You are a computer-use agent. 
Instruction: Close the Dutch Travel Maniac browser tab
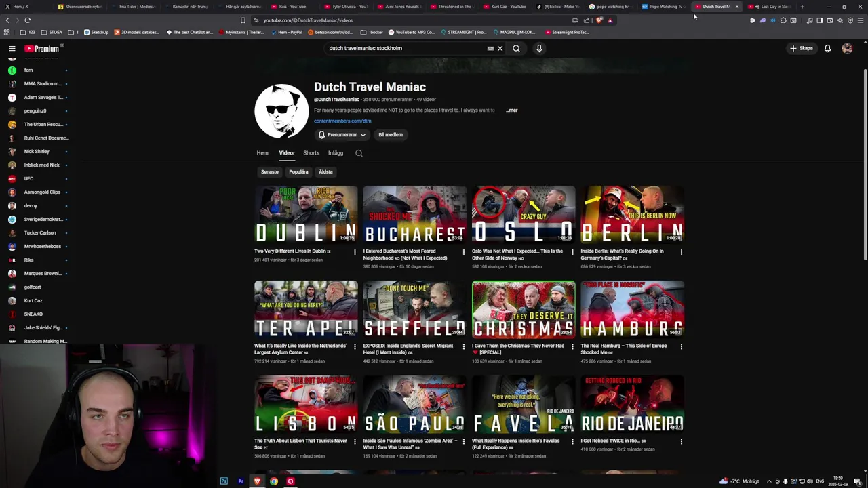point(737,7)
